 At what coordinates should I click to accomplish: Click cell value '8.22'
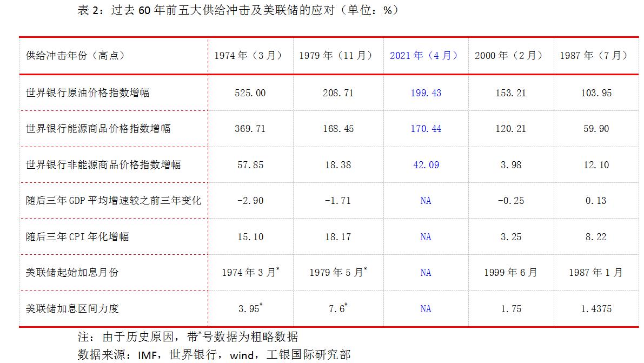coord(595,237)
